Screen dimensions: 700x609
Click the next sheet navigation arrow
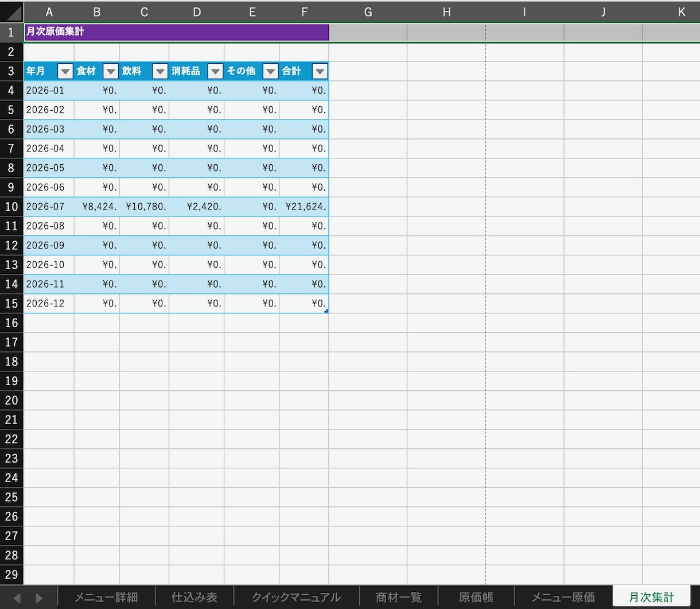(39, 598)
